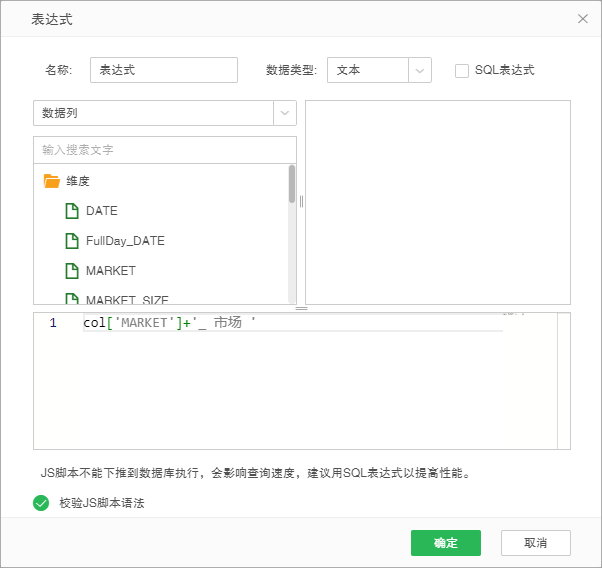Cancel with the 取消 button

pos(536,543)
